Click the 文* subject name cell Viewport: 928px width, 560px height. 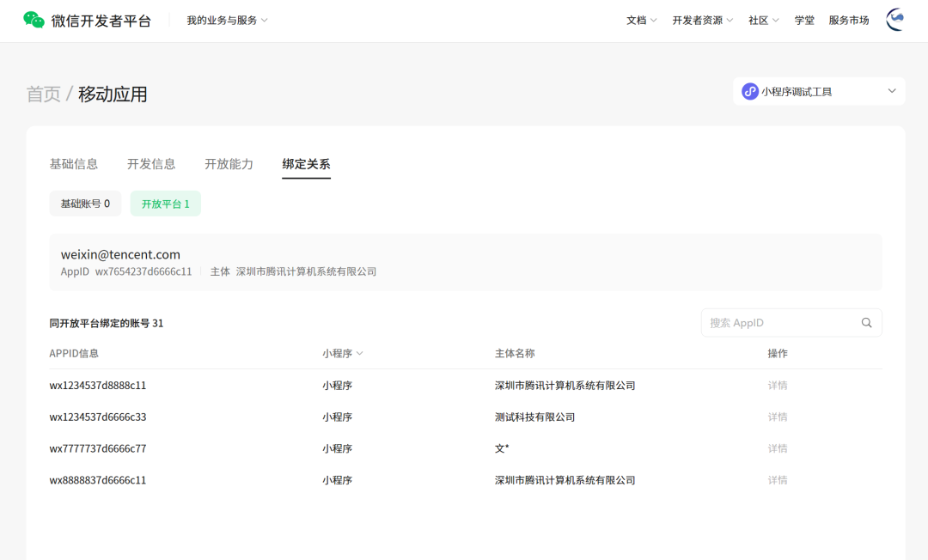(x=502, y=449)
